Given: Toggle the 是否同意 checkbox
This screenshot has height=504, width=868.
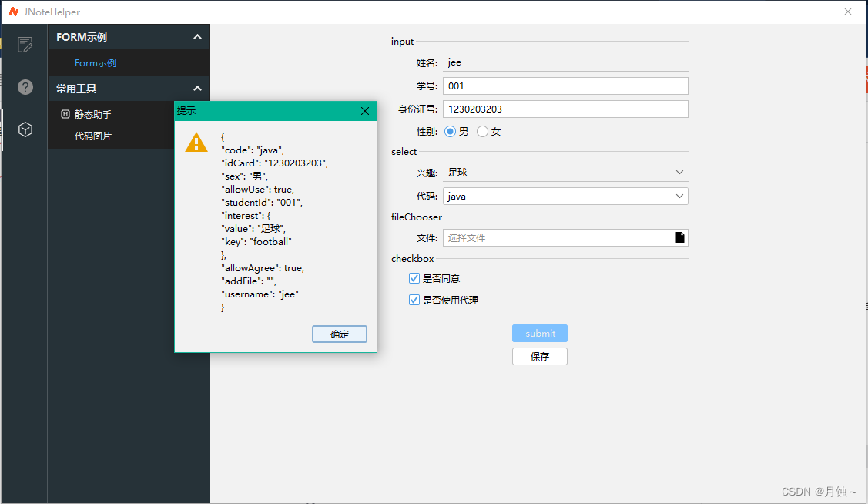Looking at the screenshot, I should click(414, 278).
